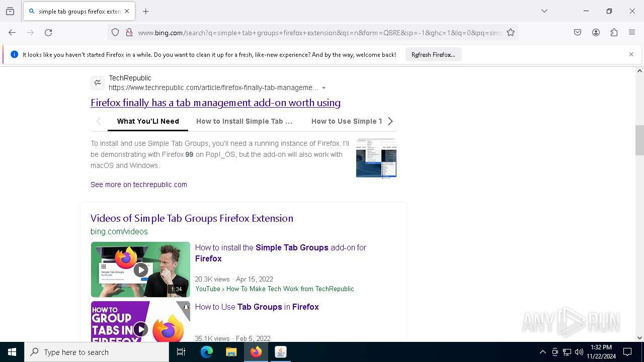The height and width of the screenshot is (362, 644).
Task: Click the vertical scrollbar thumb
Action: [x=639, y=140]
